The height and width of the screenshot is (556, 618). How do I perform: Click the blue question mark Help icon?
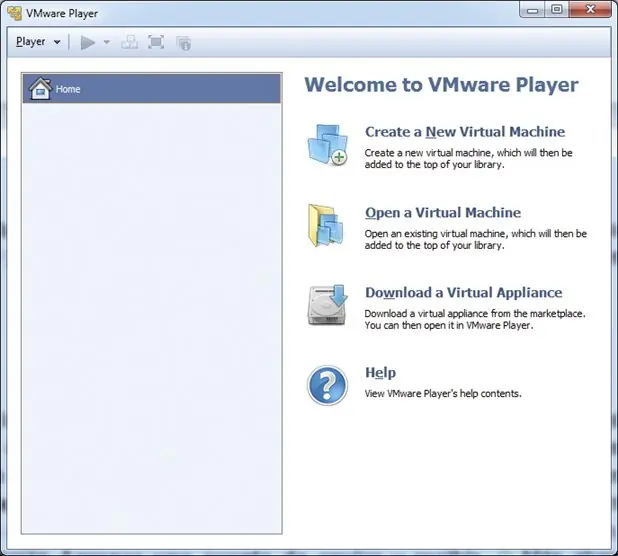coord(327,385)
